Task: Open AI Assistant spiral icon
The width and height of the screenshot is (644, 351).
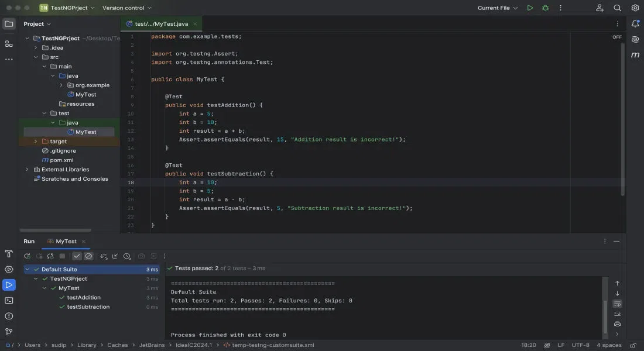Action: [635, 39]
